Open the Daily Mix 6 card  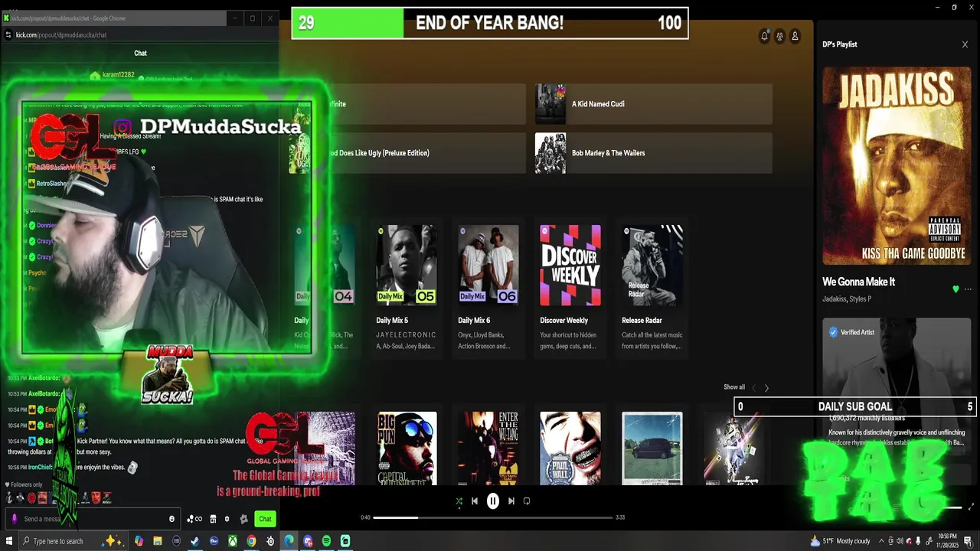(488, 289)
